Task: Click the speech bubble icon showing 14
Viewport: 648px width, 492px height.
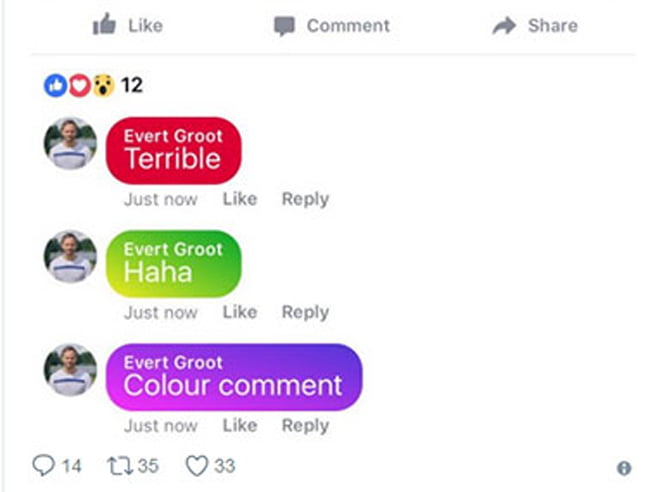Action: [x=45, y=465]
